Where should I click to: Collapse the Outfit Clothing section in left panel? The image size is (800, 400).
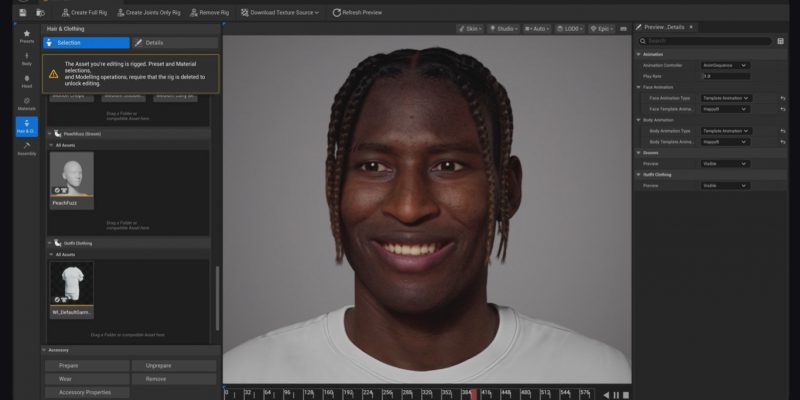[50, 243]
